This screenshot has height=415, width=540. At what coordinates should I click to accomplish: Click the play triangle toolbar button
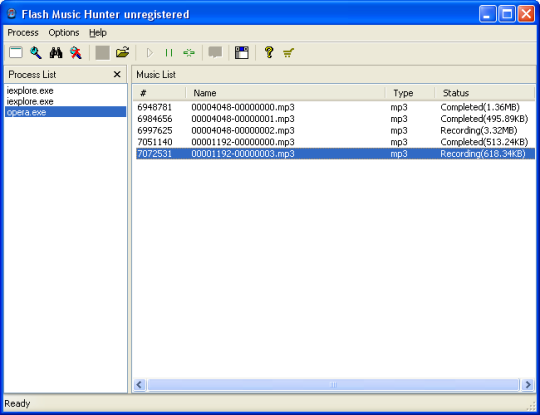[x=149, y=53]
